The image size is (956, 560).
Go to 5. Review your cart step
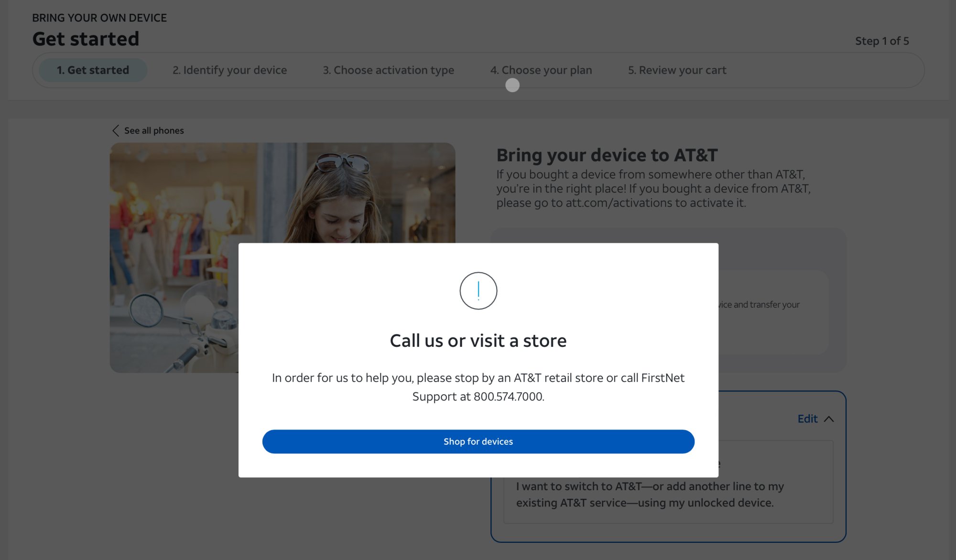(677, 70)
